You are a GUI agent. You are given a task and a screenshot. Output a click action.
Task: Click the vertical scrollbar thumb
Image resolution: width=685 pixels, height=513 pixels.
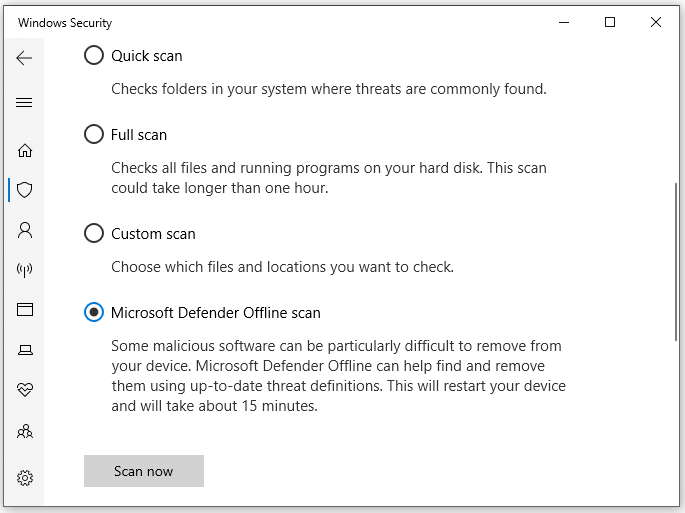(676, 261)
